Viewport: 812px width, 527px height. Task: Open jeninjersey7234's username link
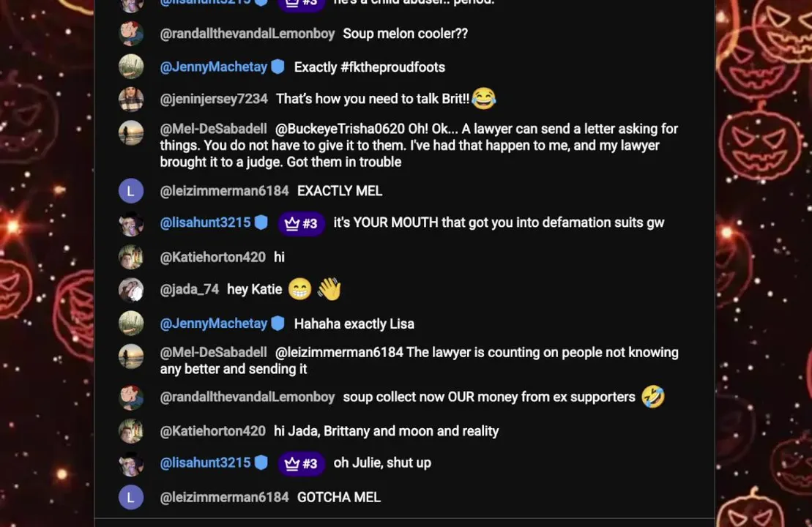coord(214,99)
